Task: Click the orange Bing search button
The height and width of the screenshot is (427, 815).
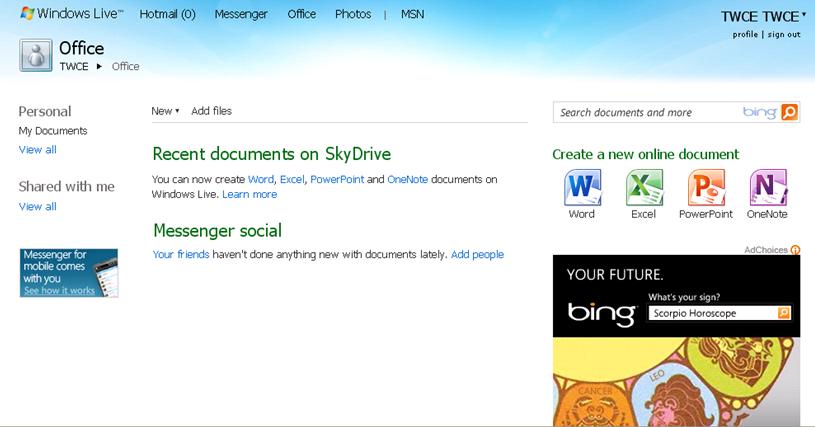Action: (789, 112)
